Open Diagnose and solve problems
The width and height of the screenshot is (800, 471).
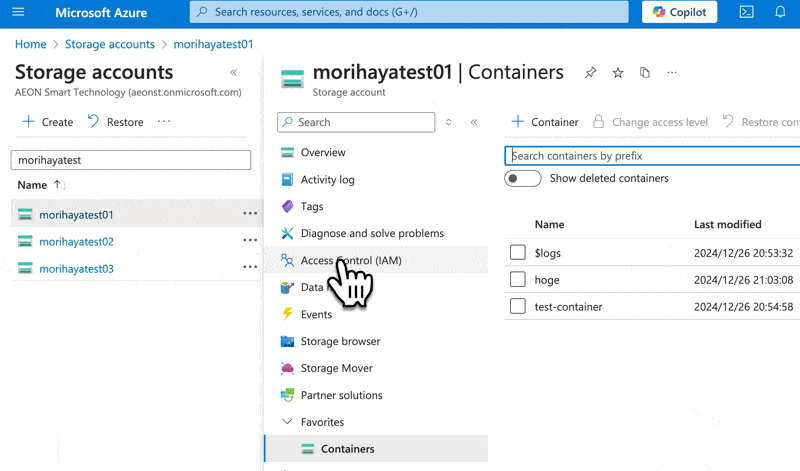pos(372,233)
